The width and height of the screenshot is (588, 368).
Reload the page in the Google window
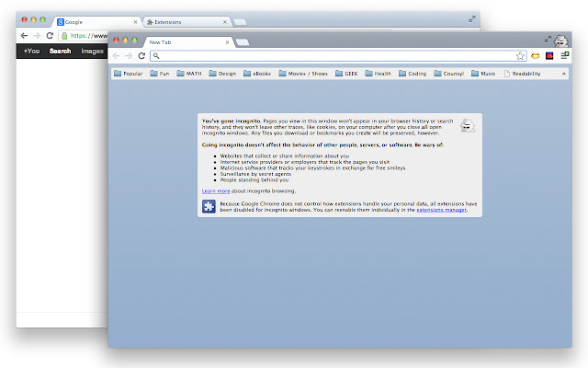tap(50, 36)
